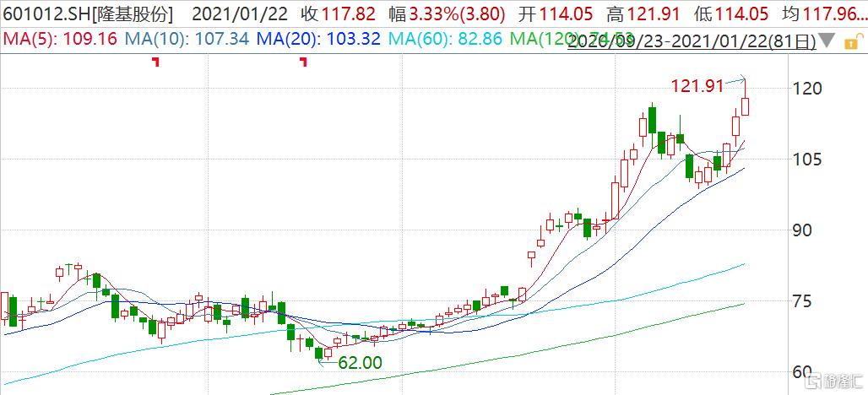868x395 pixels.
Task: Click stock code 601012.SH[隆基股份]
Action: [x=88, y=14]
